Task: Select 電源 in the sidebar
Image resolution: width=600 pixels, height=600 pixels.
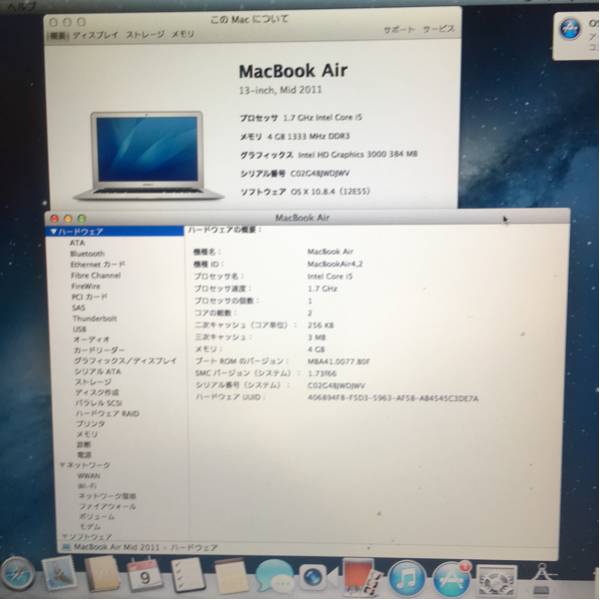Action: 84,455
